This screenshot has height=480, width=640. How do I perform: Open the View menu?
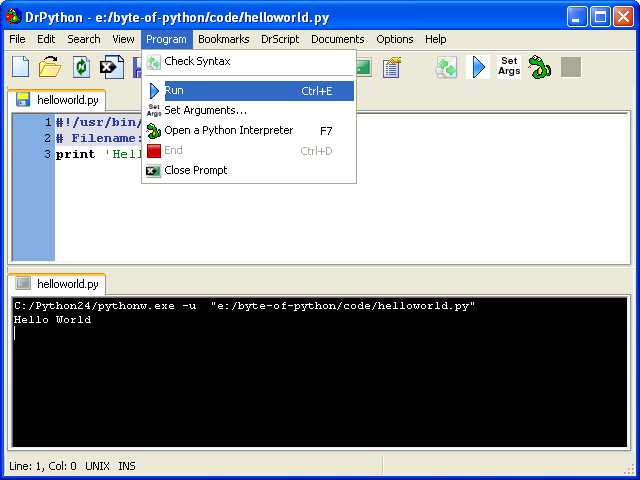[123, 39]
